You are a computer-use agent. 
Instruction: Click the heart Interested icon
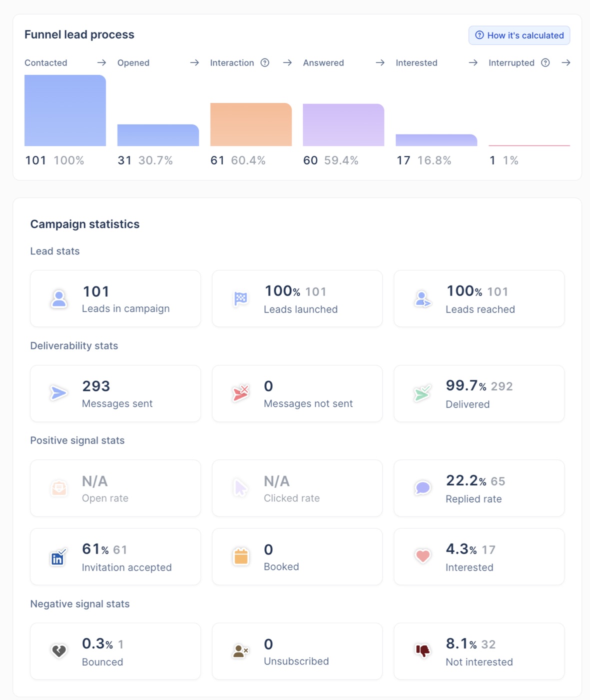[x=423, y=556]
